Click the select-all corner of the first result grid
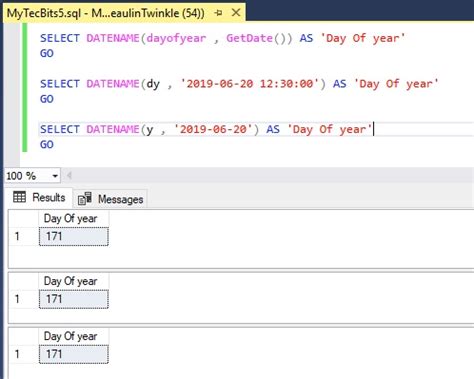Screen dimensions: 474x379 coord(24,219)
